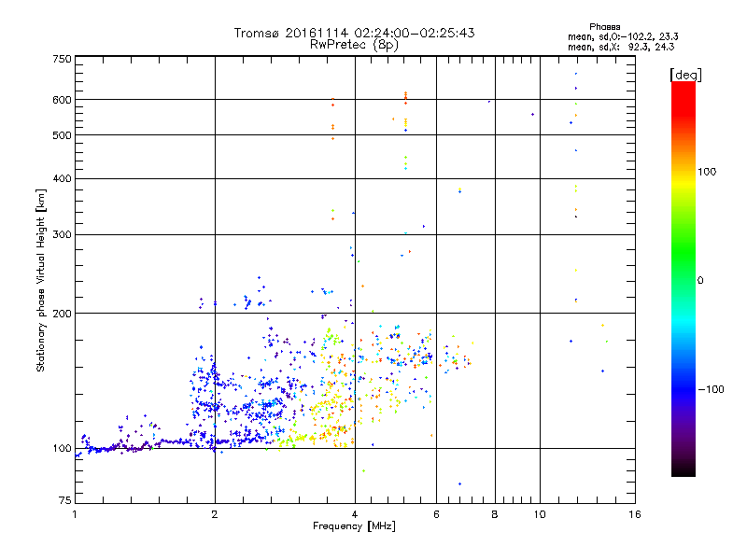The width and height of the screenshot is (747, 560).
Task: Click the x-axis tick label '10'
Action: 540,514
